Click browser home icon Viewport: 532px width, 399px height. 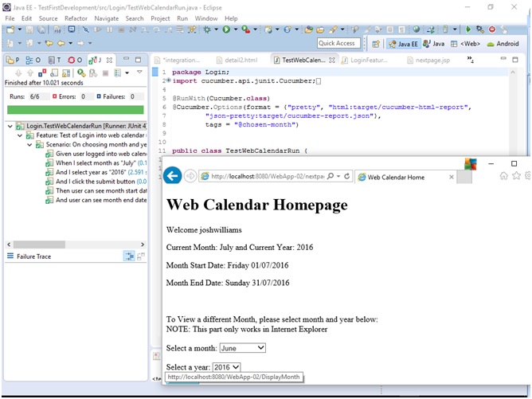[503, 176]
